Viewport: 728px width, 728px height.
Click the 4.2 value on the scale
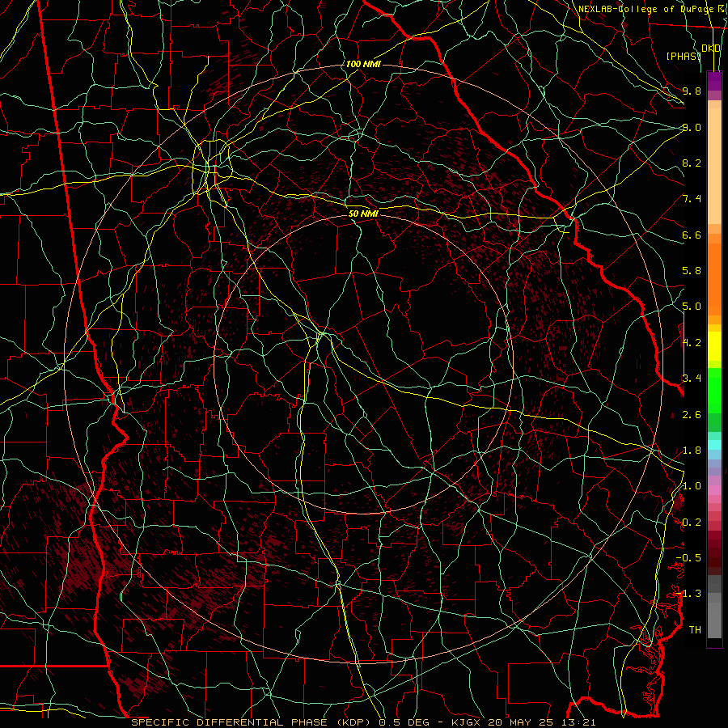pos(692,343)
